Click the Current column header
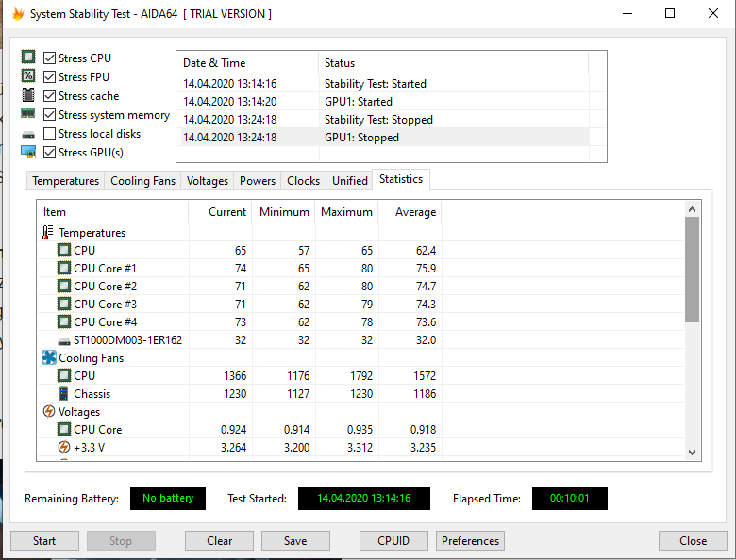736x560 pixels. pyautogui.click(x=220, y=212)
